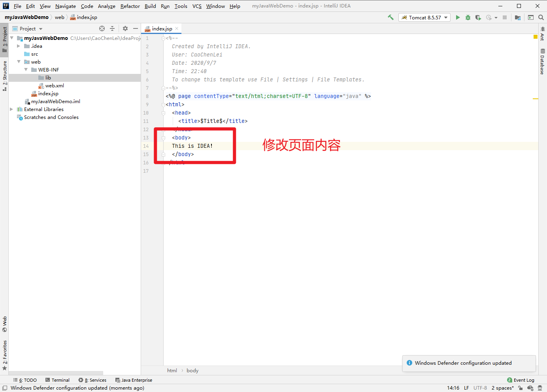547x392 pixels.
Task: Run Tomcat with the green play icon
Action: pyautogui.click(x=458, y=17)
